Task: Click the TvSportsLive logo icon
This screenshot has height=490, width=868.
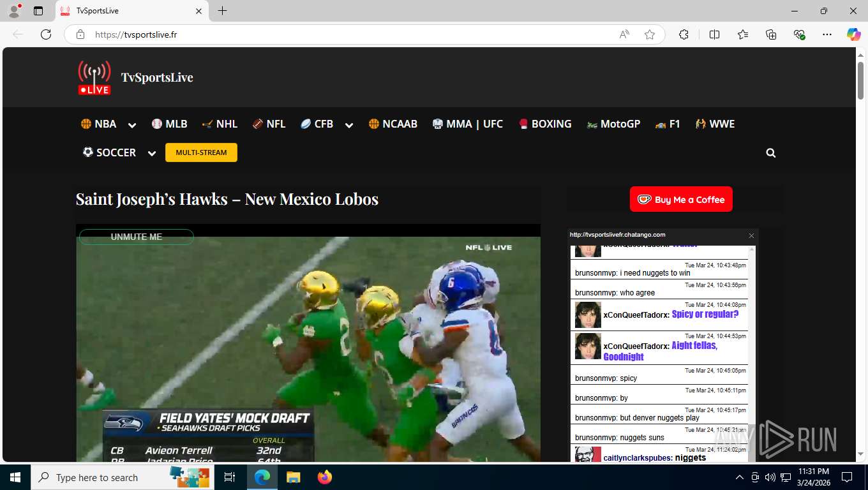Action: (94, 77)
